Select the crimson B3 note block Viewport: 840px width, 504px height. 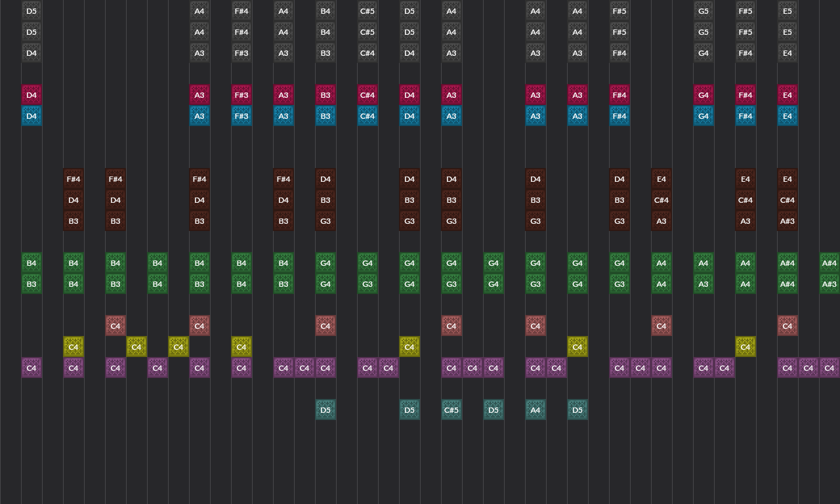point(325,95)
